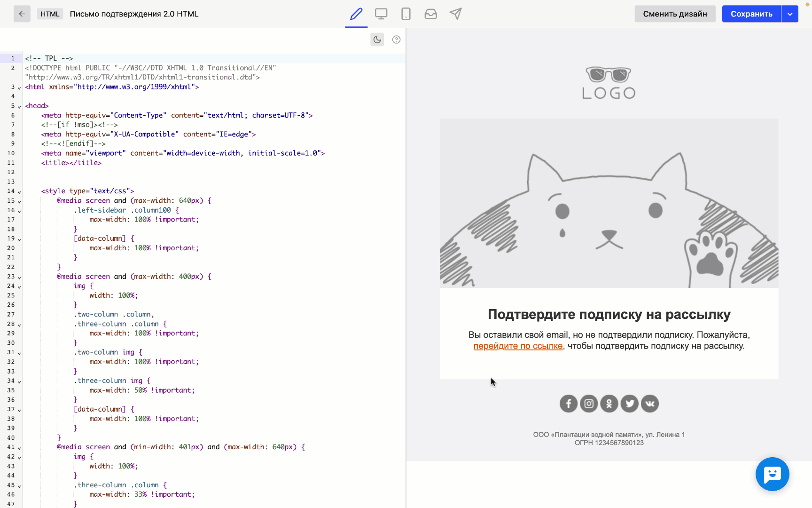Collapse the head section fold on line 5
This screenshot has height=508, width=812.
(x=19, y=106)
